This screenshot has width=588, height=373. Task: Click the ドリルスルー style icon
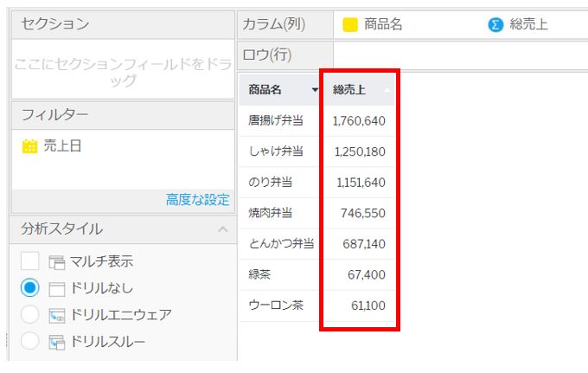(x=58, y=342)
